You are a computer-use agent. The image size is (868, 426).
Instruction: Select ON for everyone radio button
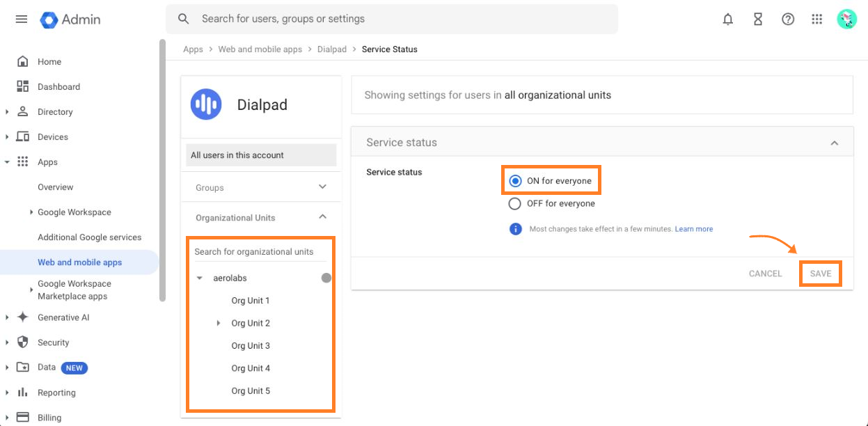point(515,181)
